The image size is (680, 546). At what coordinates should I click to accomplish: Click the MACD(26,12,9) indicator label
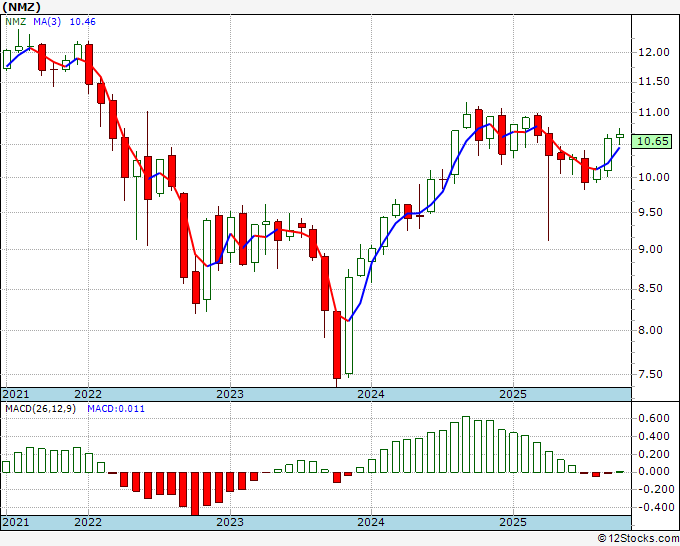[x=40, y=409]
